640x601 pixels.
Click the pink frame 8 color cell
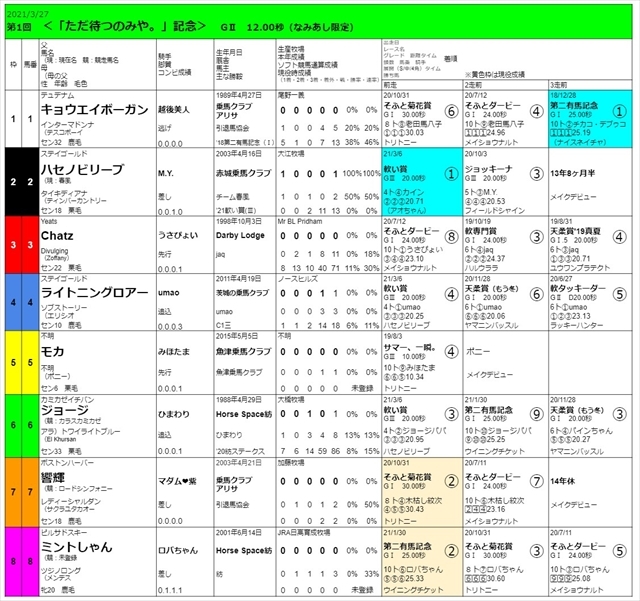point(13,562)
